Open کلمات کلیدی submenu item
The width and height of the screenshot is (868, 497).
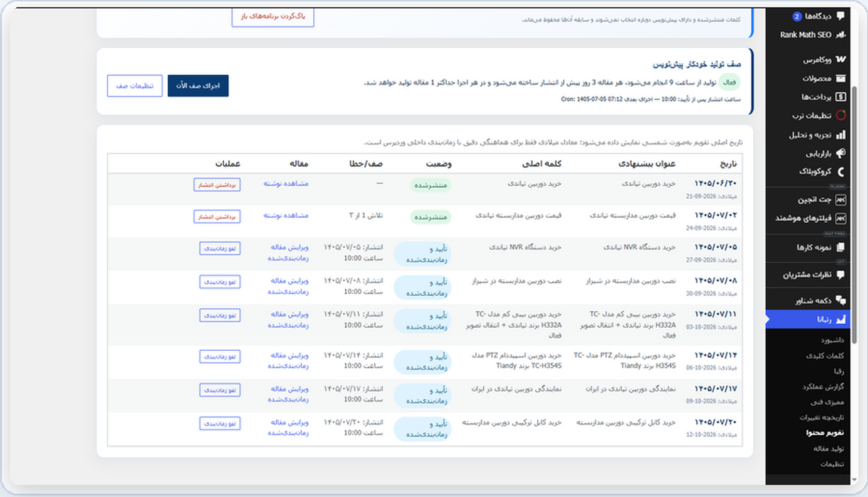point(825,356)
